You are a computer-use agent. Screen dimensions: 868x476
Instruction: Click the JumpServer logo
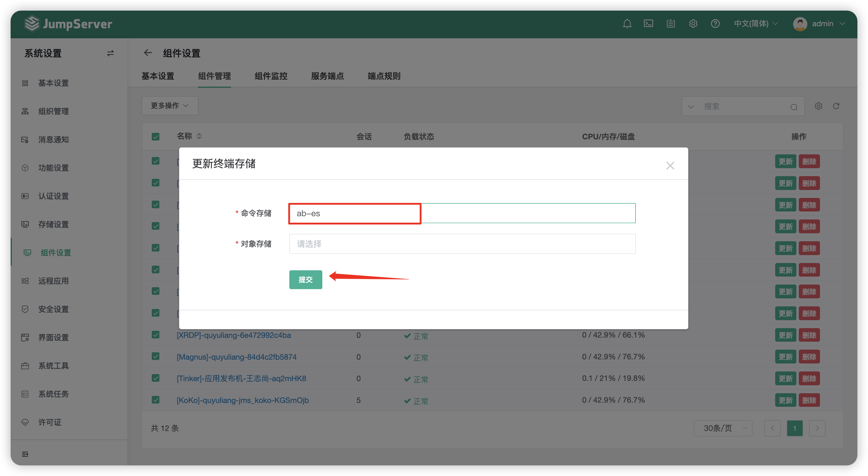point(68,24)
